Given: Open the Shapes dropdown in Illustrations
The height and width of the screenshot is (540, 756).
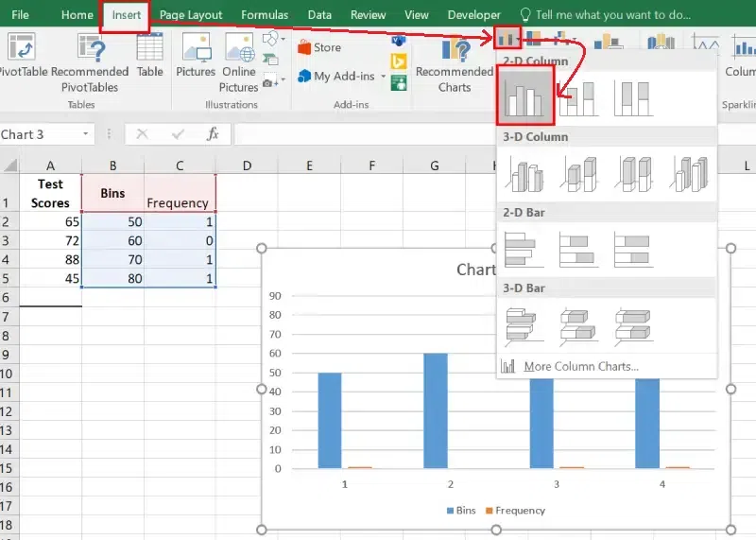Looking at the screenshot, I should coord(274,39).
